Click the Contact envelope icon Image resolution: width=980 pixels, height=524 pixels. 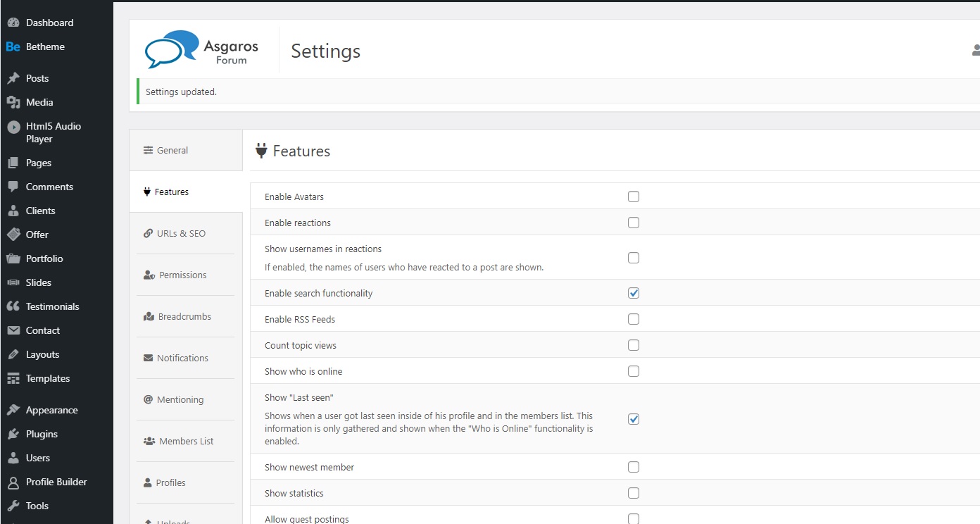point(13,330)
